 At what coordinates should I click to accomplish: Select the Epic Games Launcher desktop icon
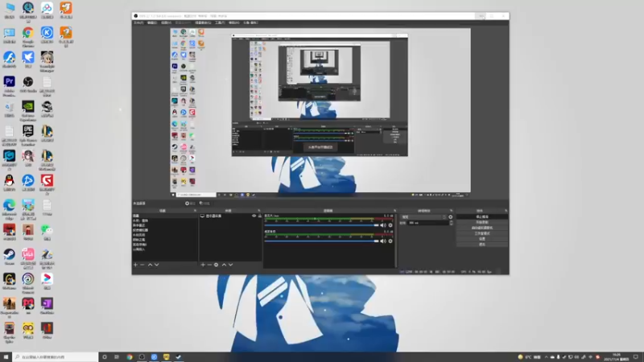point(28,135)
